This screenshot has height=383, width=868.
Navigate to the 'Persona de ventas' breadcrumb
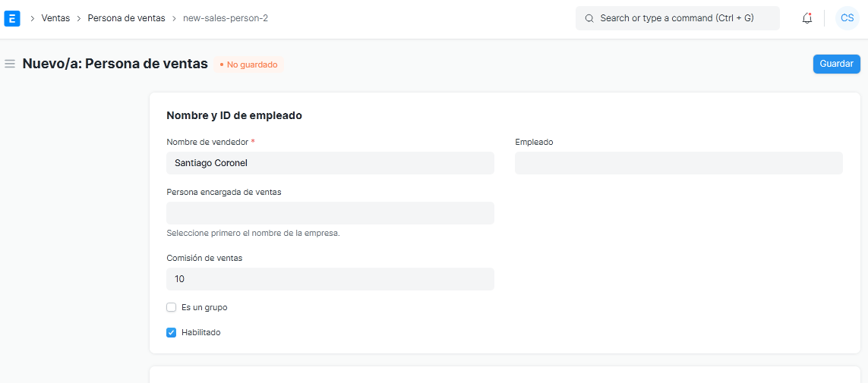126,18
